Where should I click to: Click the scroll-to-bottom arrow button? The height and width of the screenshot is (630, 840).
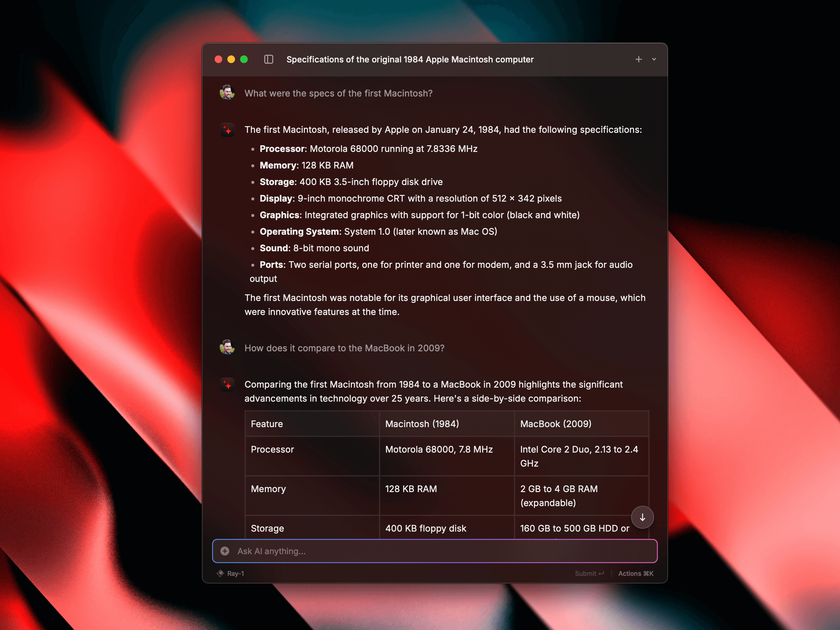click(x=642, y=517)
